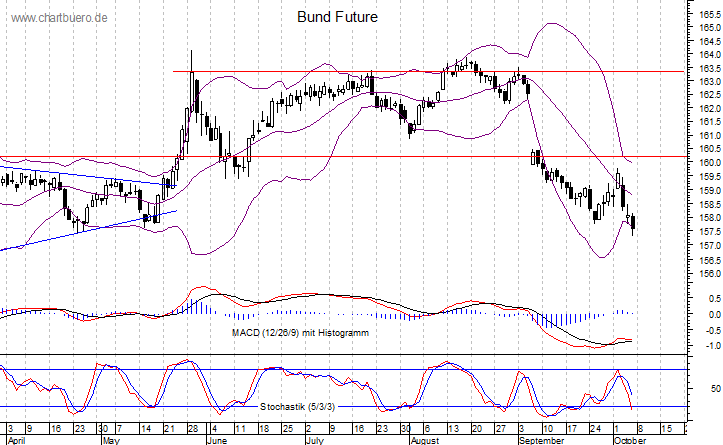Select the 157.5 price axis value

tap(710, 231)
